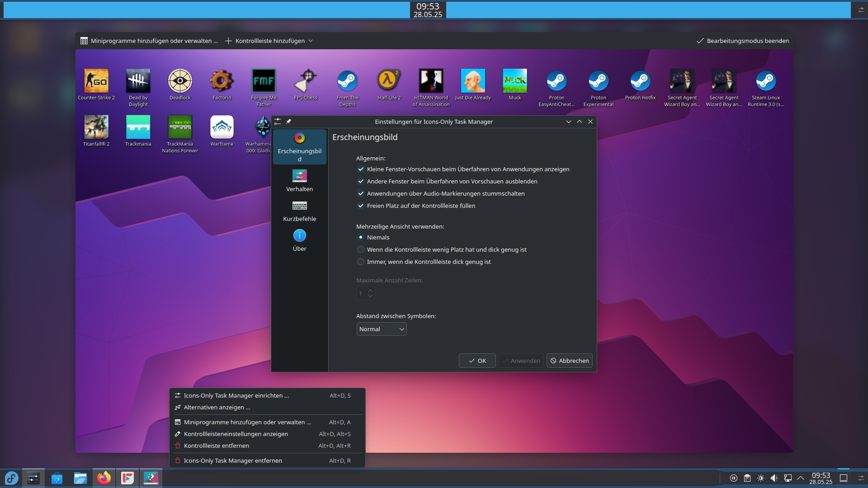
Task: Open the Kurzbefehle settings tab
Action: (300, 211)
